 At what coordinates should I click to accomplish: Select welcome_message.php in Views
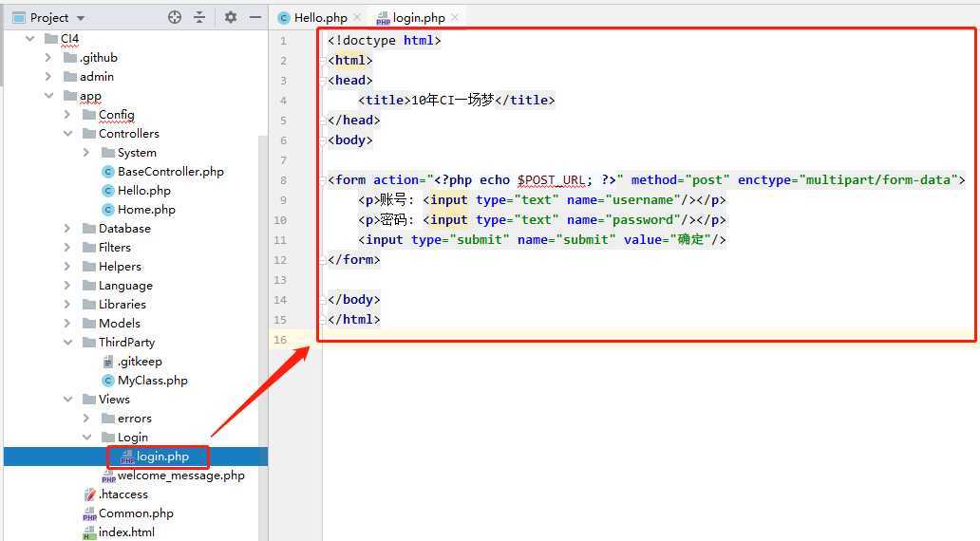tap(181, 476)
